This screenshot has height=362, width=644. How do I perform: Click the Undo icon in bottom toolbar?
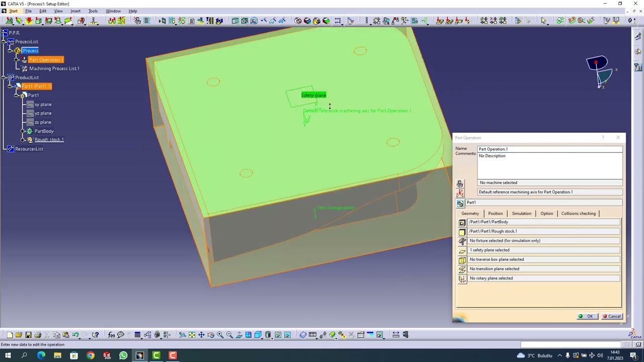(75, 335)
